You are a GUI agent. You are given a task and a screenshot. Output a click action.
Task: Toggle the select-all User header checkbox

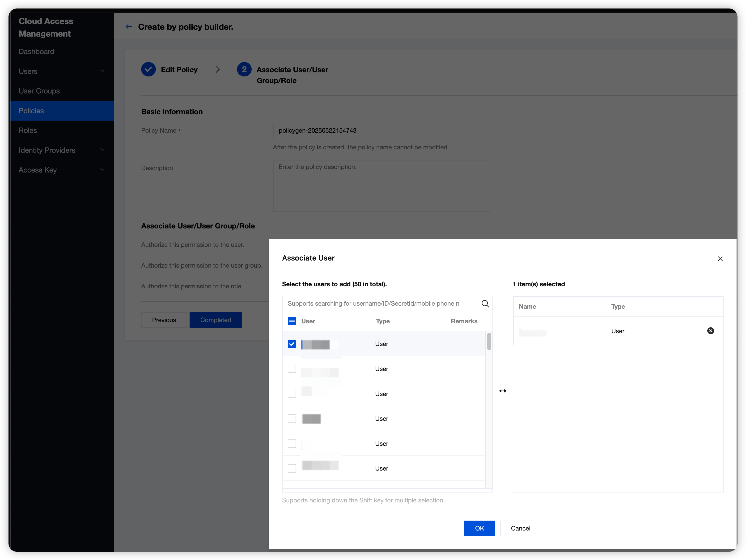coord(292,321)
